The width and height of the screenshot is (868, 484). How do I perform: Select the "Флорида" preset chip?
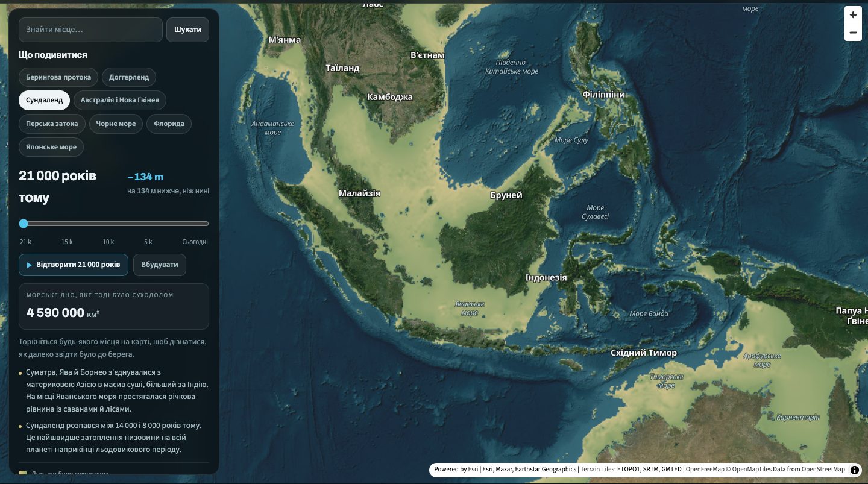point(169,124)
